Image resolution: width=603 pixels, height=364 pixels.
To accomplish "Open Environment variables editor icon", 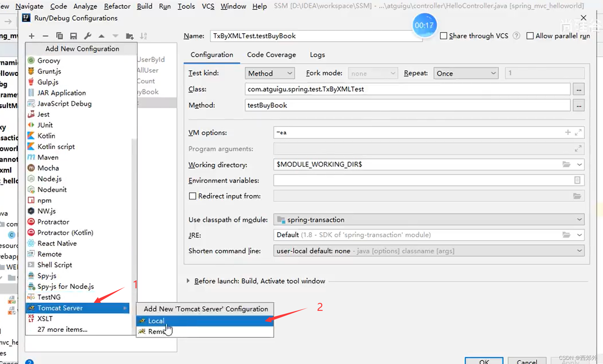I will pyautogui.click(x=577, y=180).
